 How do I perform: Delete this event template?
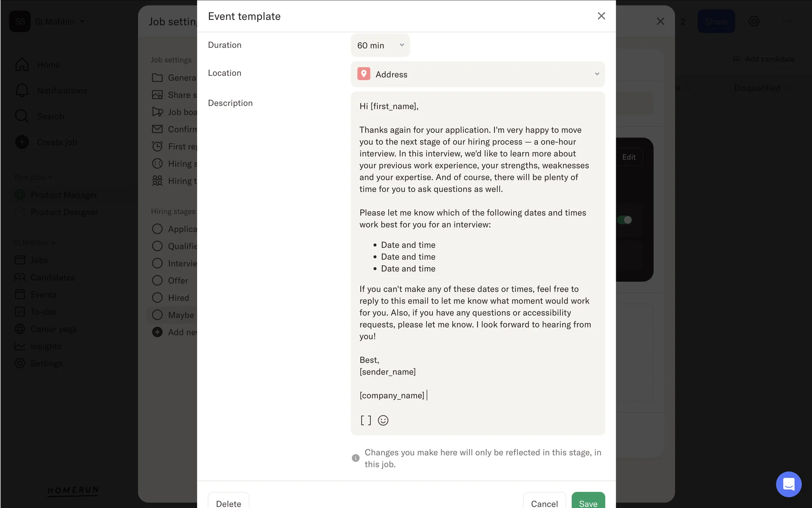tap(228, 503)
